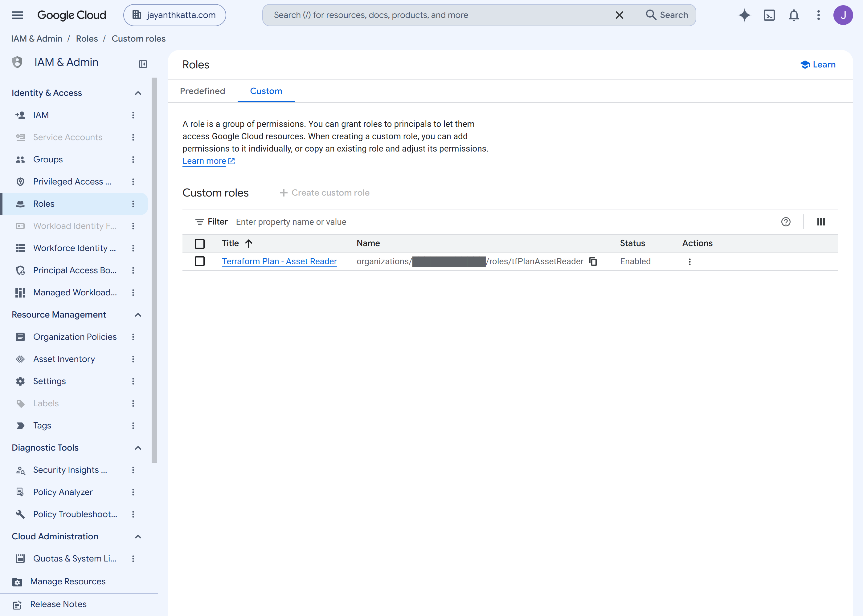Open notifications bell icon

[x=794, y=15]
